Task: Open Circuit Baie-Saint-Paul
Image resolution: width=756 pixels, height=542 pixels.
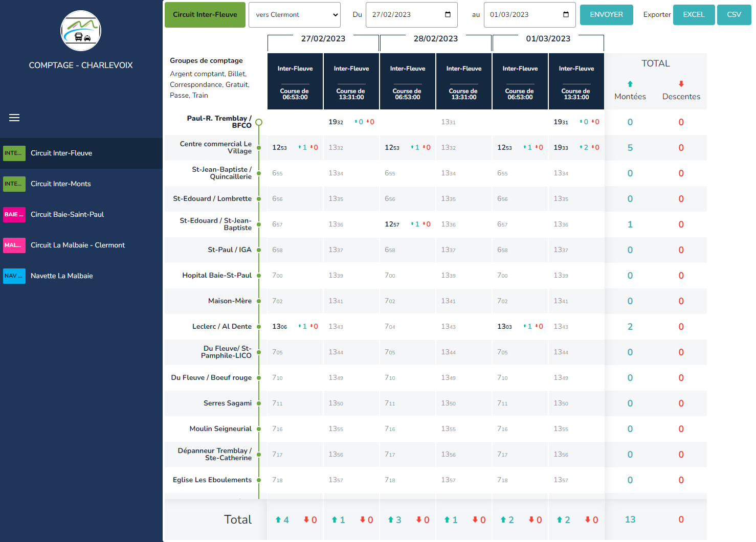Action: [81, 215]
